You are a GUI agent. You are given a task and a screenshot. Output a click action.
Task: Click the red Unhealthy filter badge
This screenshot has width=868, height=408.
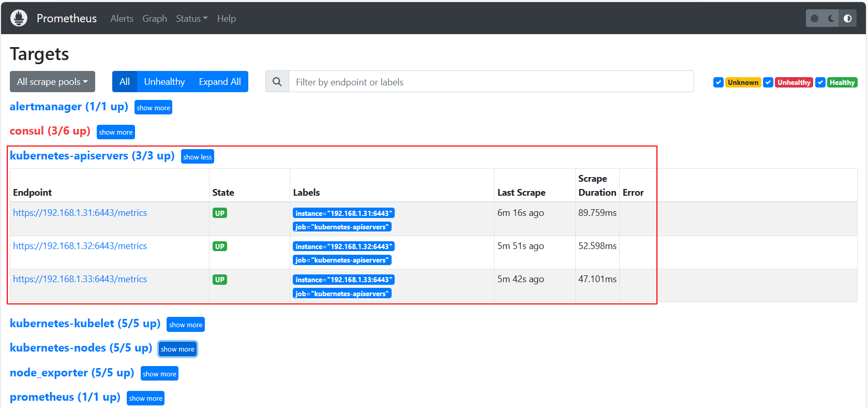[794, 82]
